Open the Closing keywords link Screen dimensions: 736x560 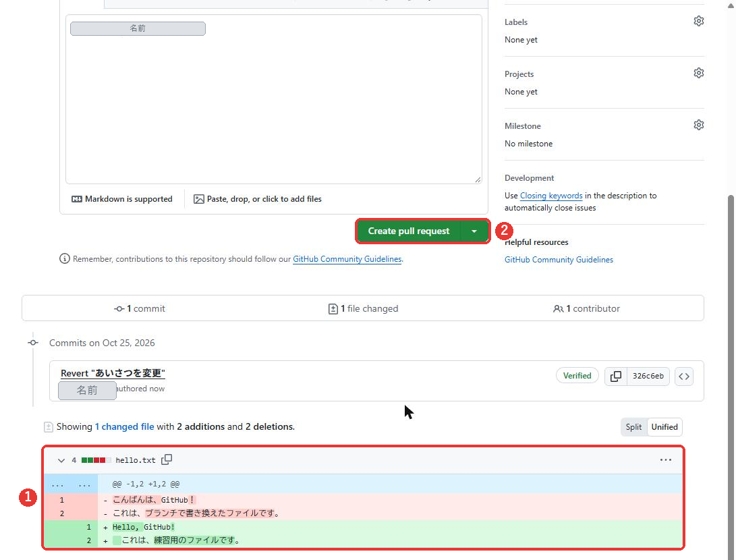tap(551, 196)
